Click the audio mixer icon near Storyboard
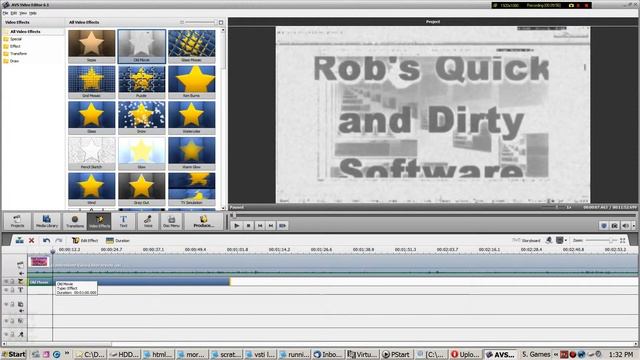This screenshot has width=640, height=360. tap(549, 240)
